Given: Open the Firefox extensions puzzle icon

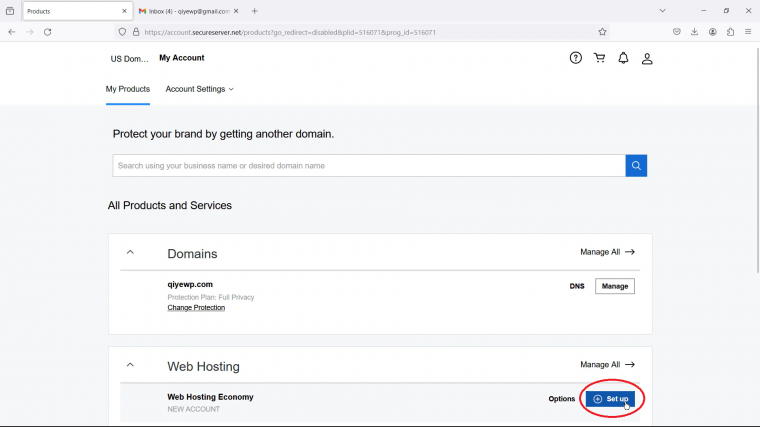Looking at the screenshot, I should [730, 32].
